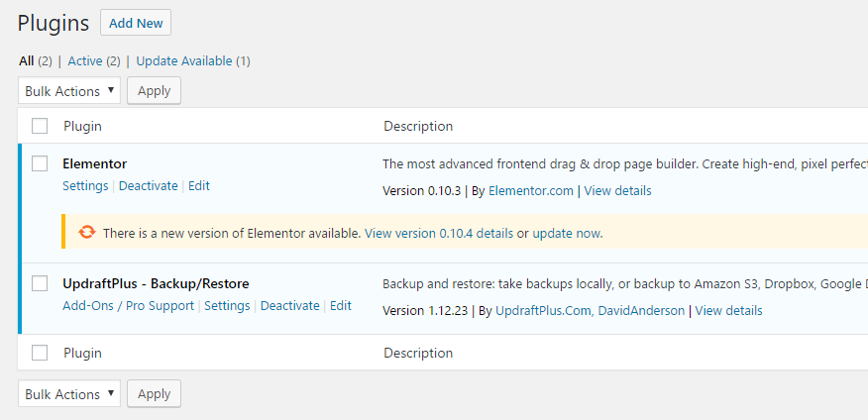Image resolution: width=868 pixels, height=420 pixels.
Task: Select the Elementor plugin name
Action: (x=95, y=163)
